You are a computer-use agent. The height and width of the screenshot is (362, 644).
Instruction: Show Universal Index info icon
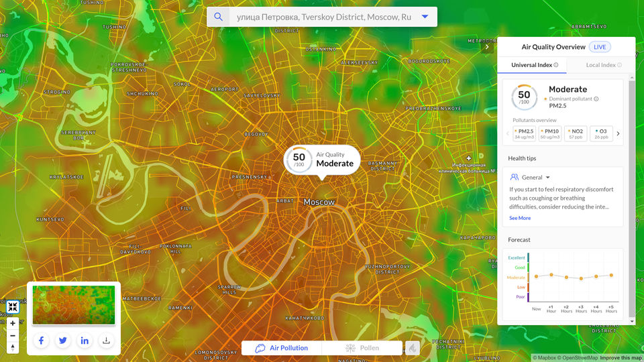point(555,65)
